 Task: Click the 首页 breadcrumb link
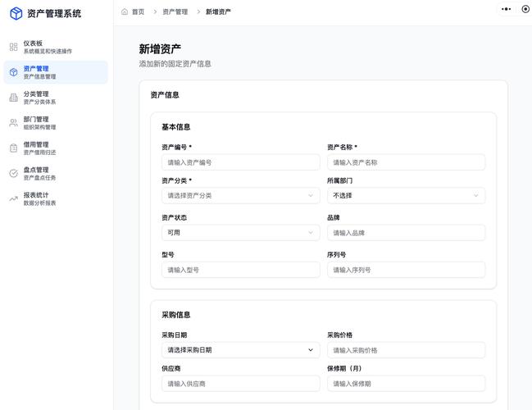pyautogui.click(x=138, y=11)
